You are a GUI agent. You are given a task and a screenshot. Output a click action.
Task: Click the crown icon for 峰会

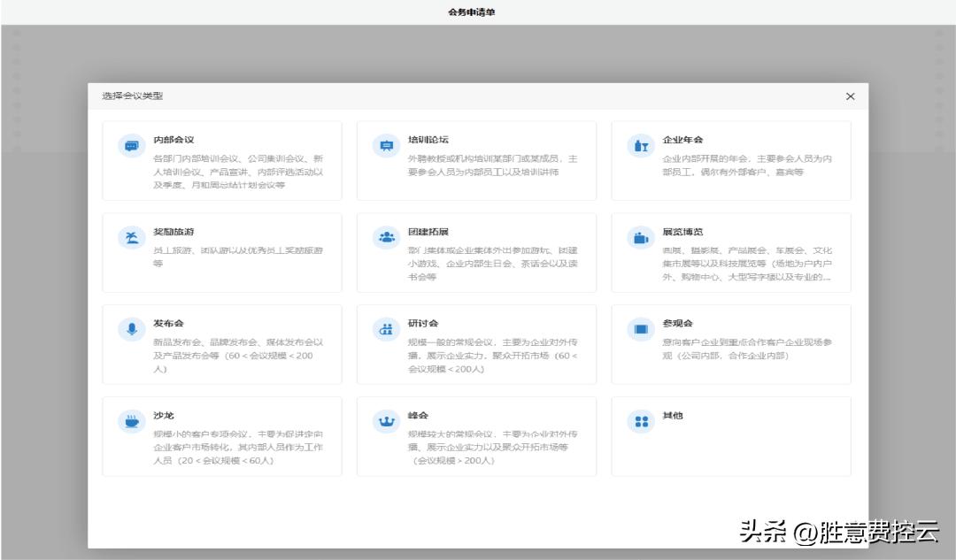point(386,420)
